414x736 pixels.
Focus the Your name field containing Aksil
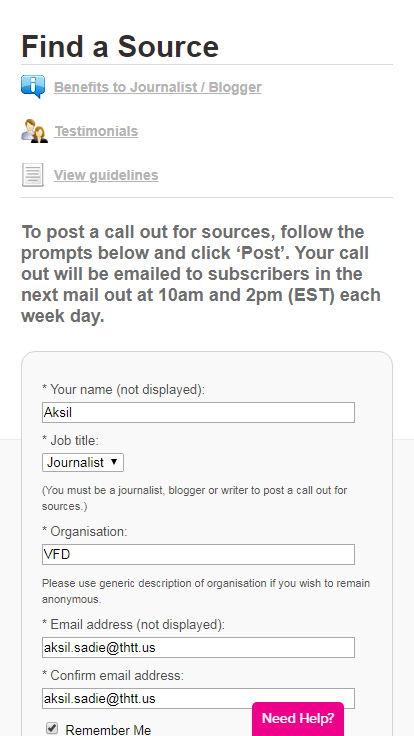pos(198,413)
